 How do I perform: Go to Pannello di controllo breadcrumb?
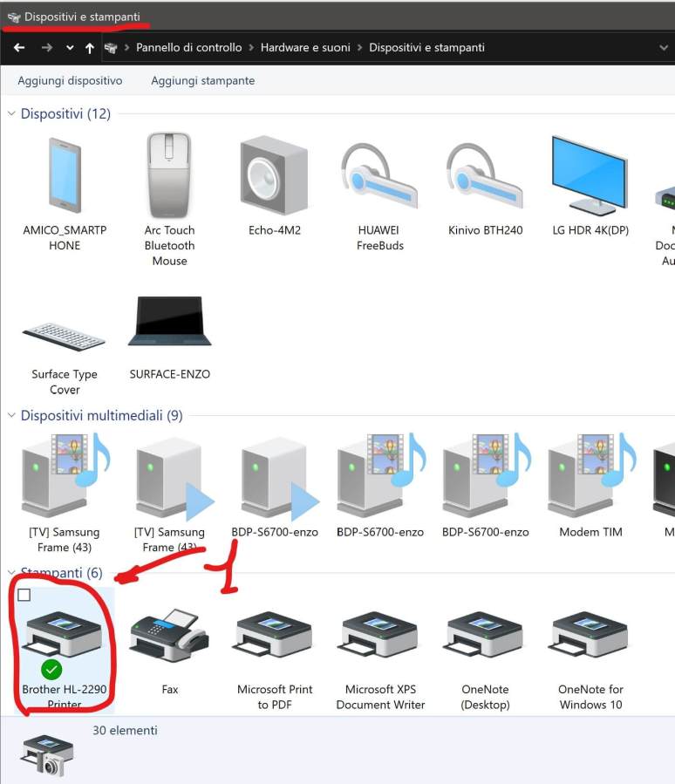(x=188, y=48)
